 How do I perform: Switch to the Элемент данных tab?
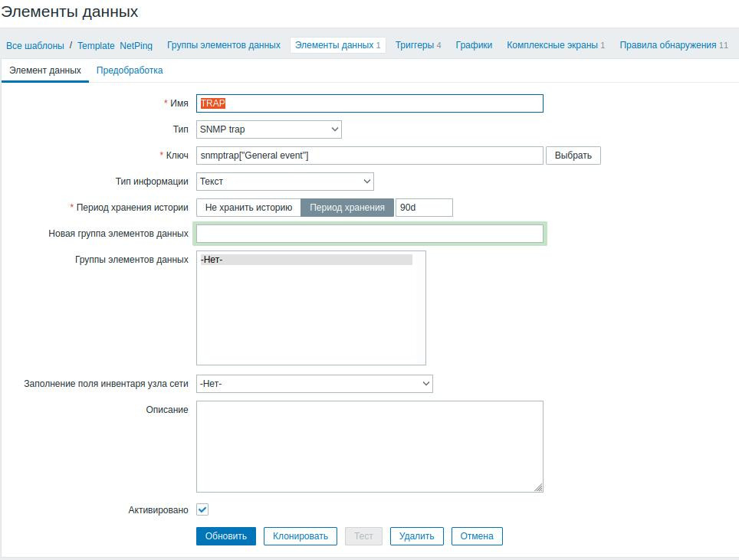click(x=45, y=70)
